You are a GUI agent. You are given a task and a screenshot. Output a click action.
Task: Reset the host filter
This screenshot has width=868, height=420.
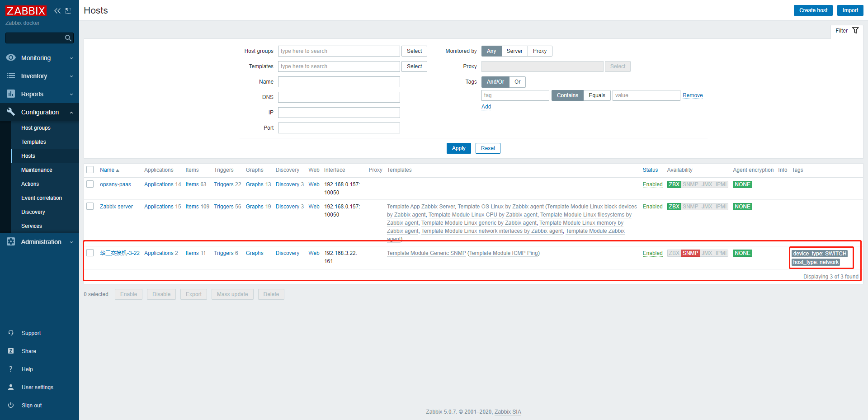pos(488,148)
